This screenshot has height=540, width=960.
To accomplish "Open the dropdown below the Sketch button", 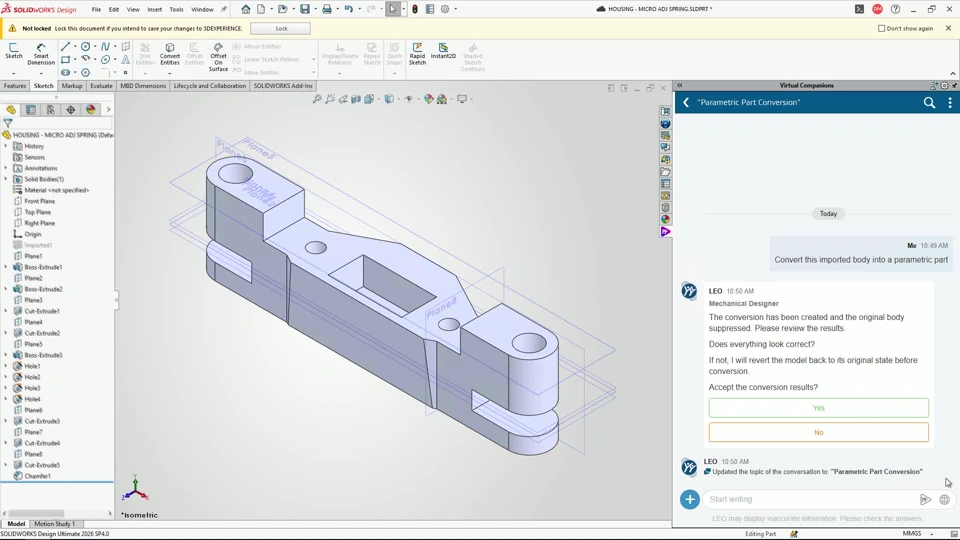I will [x=13, y=73].
